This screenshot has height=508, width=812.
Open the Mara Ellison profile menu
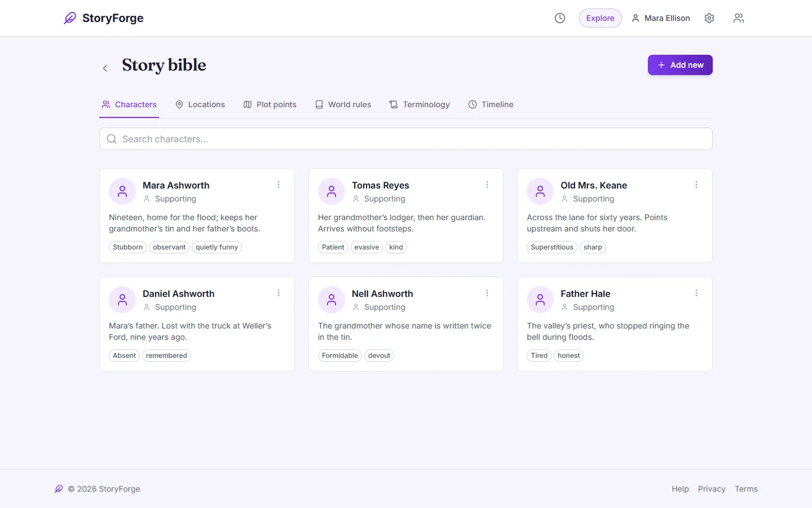point(660,18)
